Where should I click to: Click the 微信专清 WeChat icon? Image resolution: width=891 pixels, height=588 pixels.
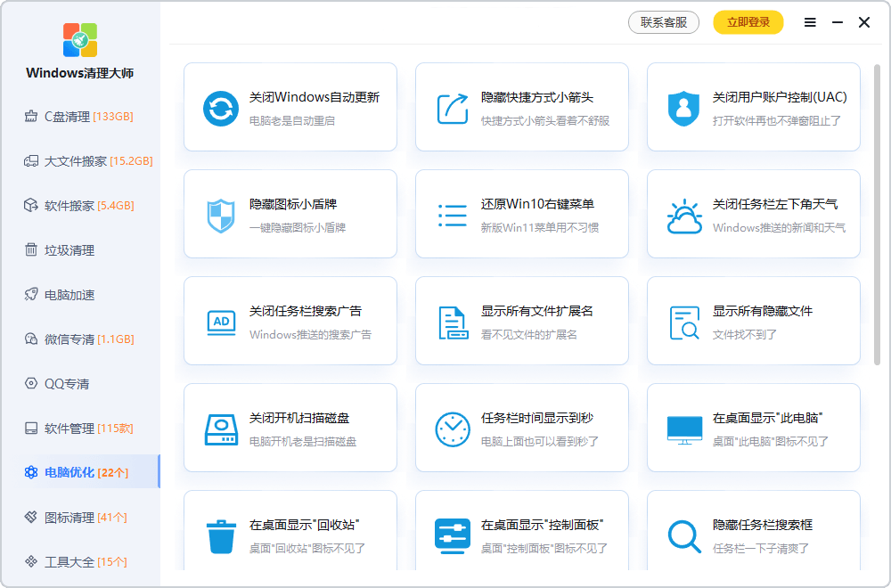pyautogui.click(x=31, y=339)
